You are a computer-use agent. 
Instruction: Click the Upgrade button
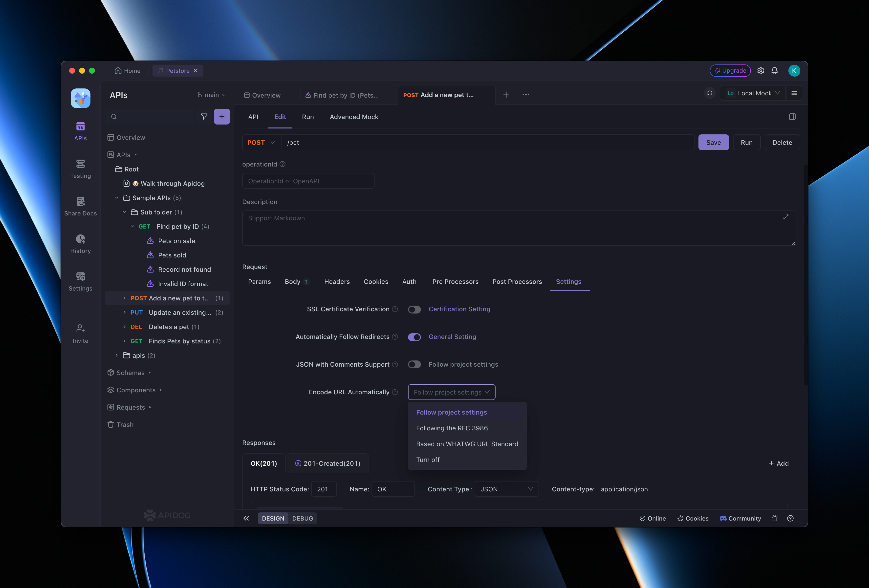pyautogui.click(x=730, y=71)
